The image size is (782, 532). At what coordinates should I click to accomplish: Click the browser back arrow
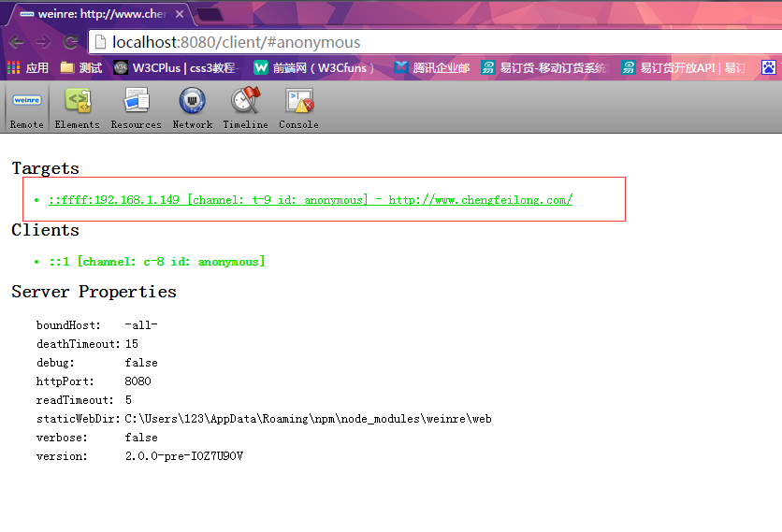click(x=17, y=42)
